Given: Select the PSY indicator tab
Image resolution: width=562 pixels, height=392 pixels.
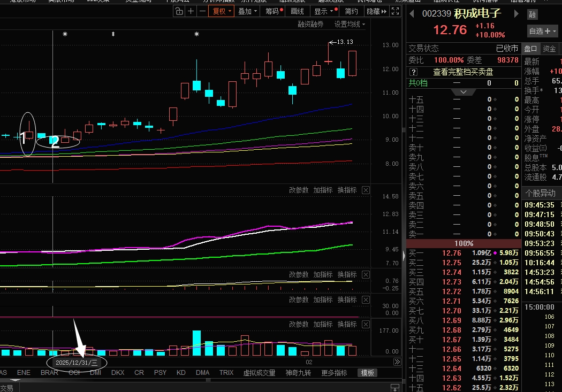Looking at the screenshot, I should coord(160,373).
